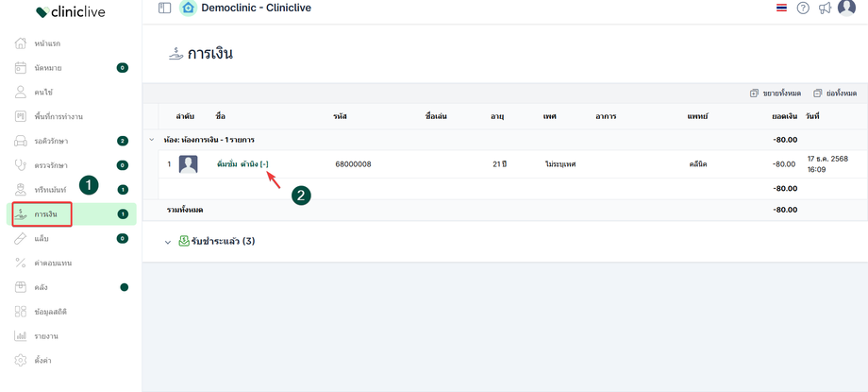Screen dimensions: 868x392
Task: Switch language using Thai flag icon
Action: [781, 8]
